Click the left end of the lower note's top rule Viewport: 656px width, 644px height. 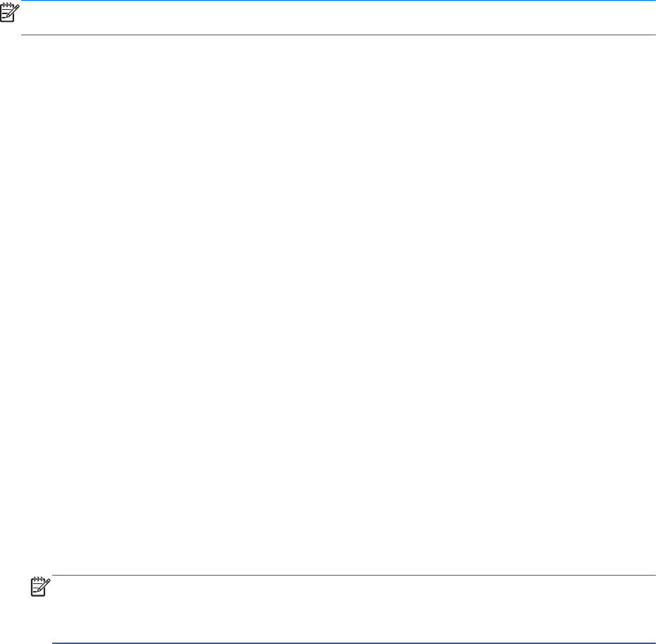click(56, 575)
